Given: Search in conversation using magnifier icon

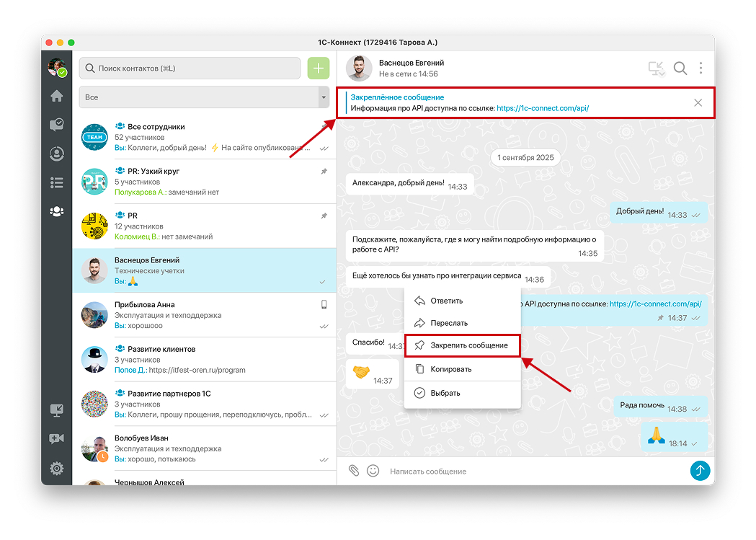Looking at the screenshot, I should 680,68.
